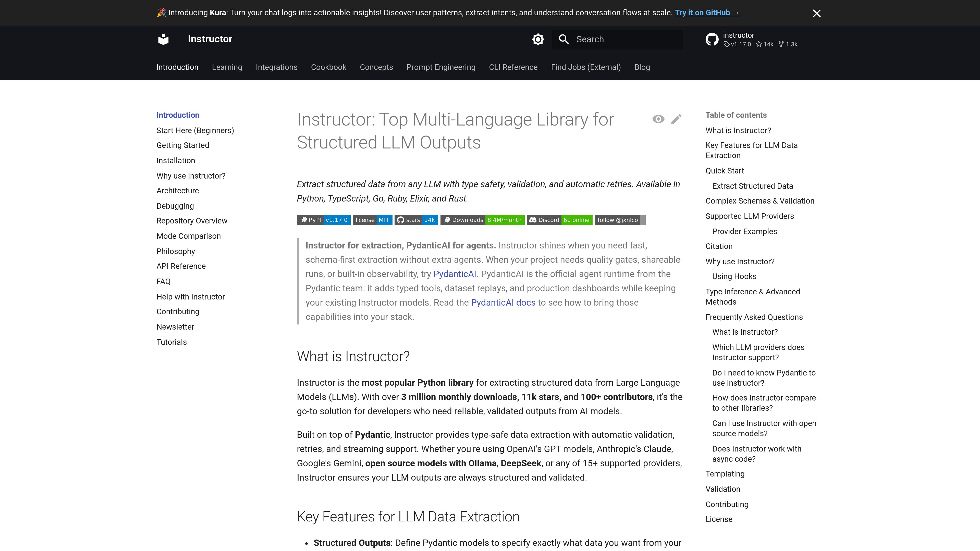Open the CLI Reference tab
The image size is (980, 551).
(513, 67)
